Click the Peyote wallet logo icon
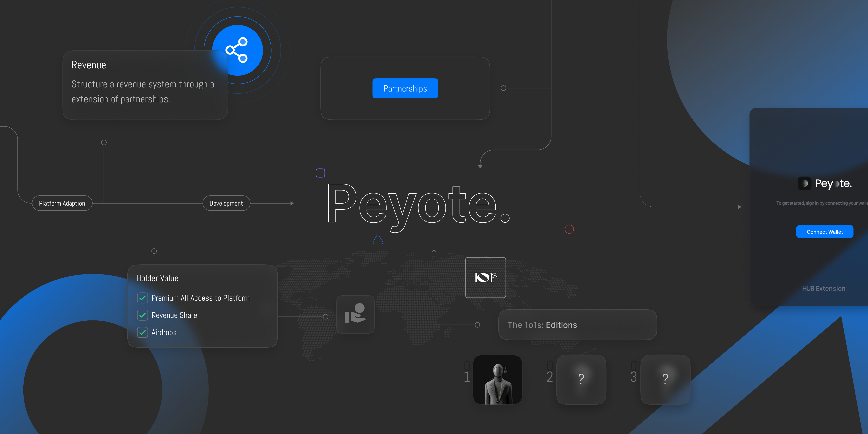The height and width of the screenshot is (434, 868). 804,183
